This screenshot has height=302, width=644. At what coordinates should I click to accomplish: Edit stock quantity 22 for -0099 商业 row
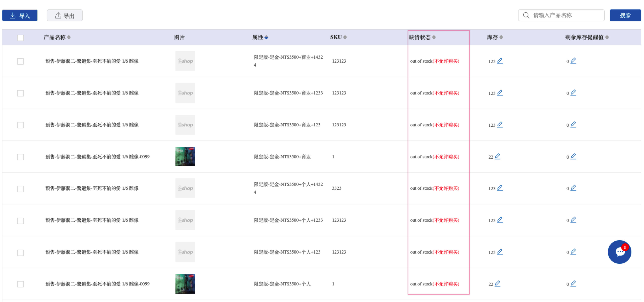[497, 156]
